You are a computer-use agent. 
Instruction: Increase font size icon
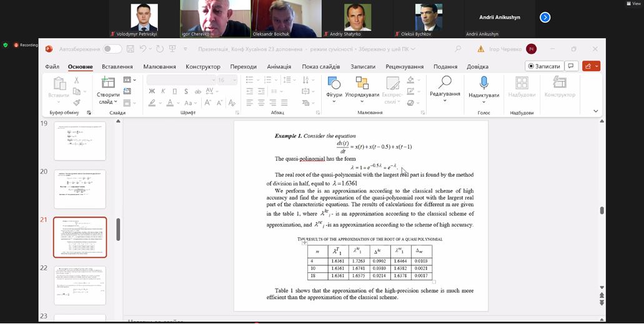(x=208, y=102)
